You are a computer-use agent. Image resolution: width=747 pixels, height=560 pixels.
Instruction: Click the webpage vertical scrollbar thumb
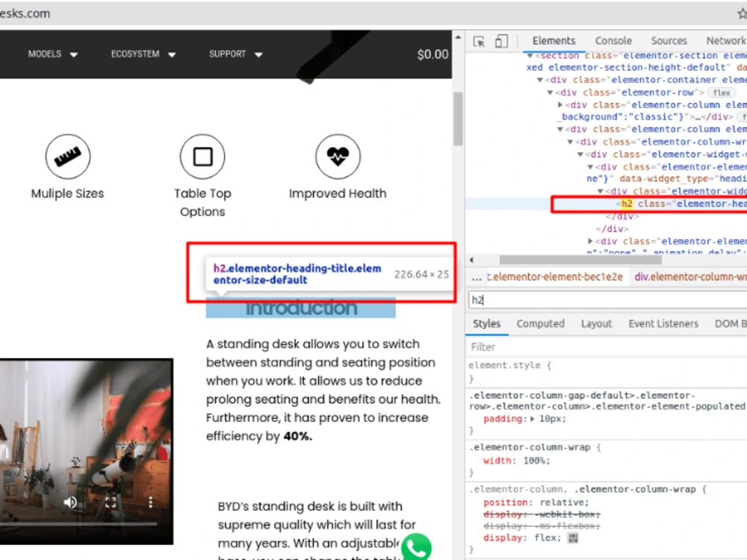click(458, 119)
